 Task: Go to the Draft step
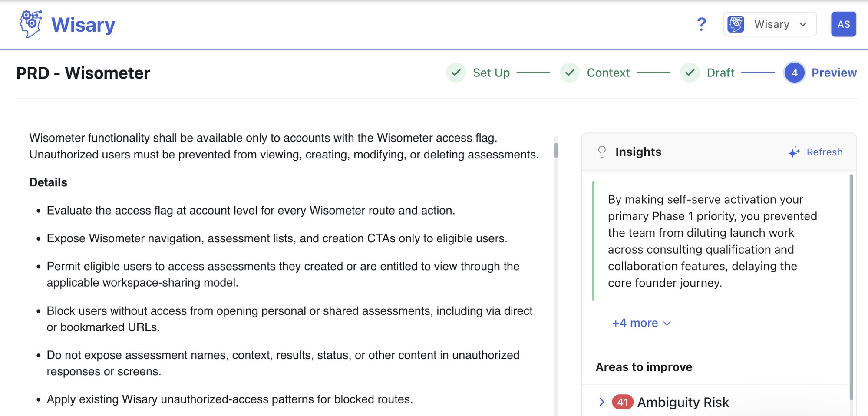coord(720,73)
